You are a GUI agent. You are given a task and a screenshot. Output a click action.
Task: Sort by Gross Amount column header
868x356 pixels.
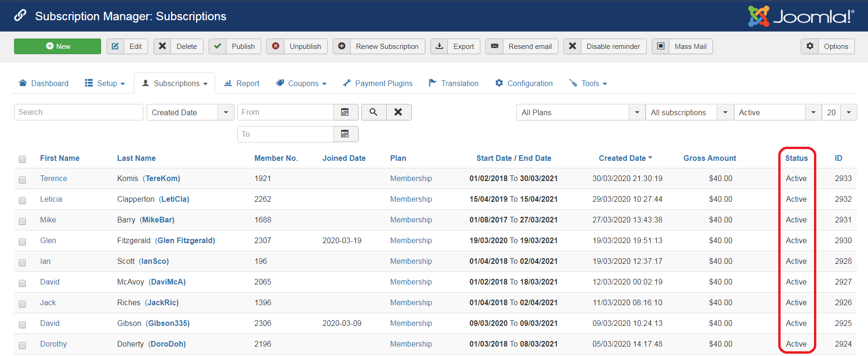710,158
